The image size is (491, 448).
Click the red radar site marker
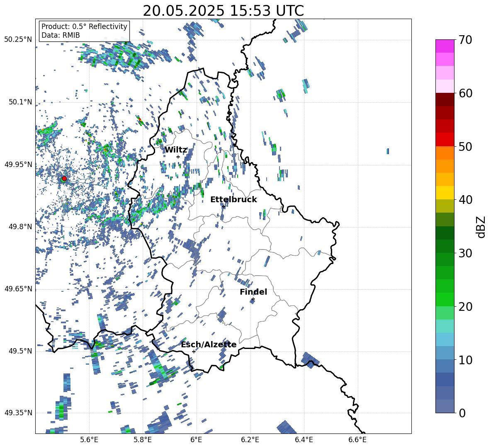[64, 178]
